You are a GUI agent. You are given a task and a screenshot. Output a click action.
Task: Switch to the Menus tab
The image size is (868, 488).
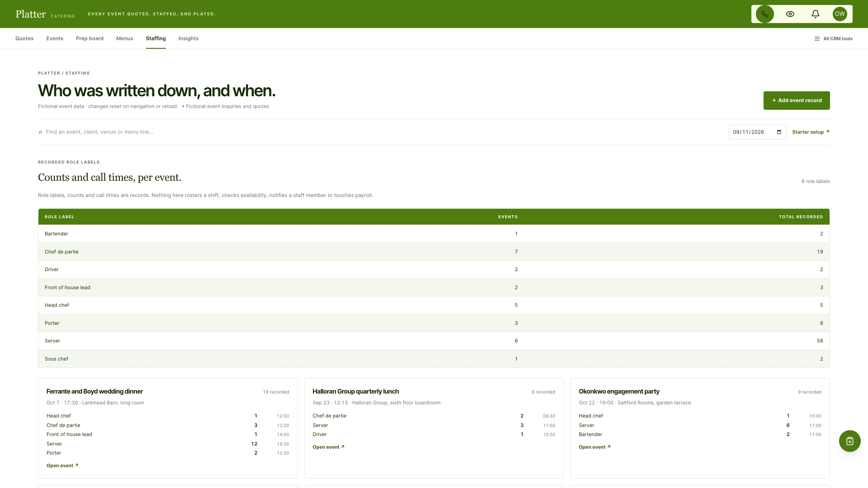pyautogui.click(x=125, y=38)
